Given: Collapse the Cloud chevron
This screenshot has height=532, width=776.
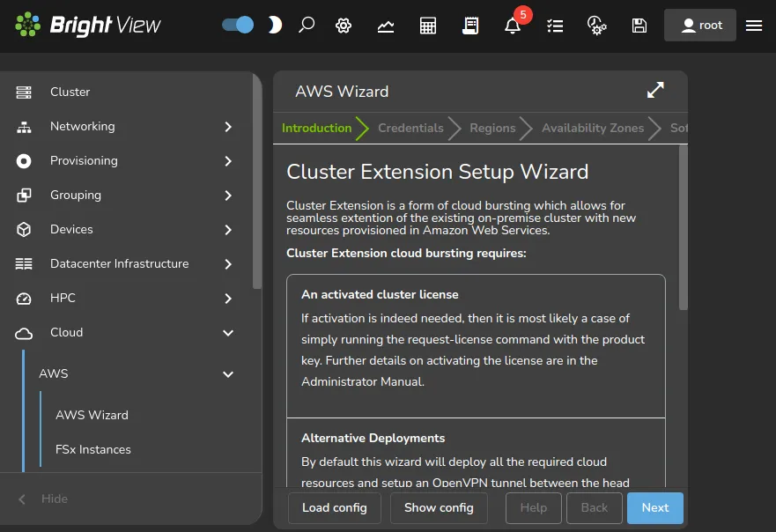Looking at the screenshot, I should 228,333.
